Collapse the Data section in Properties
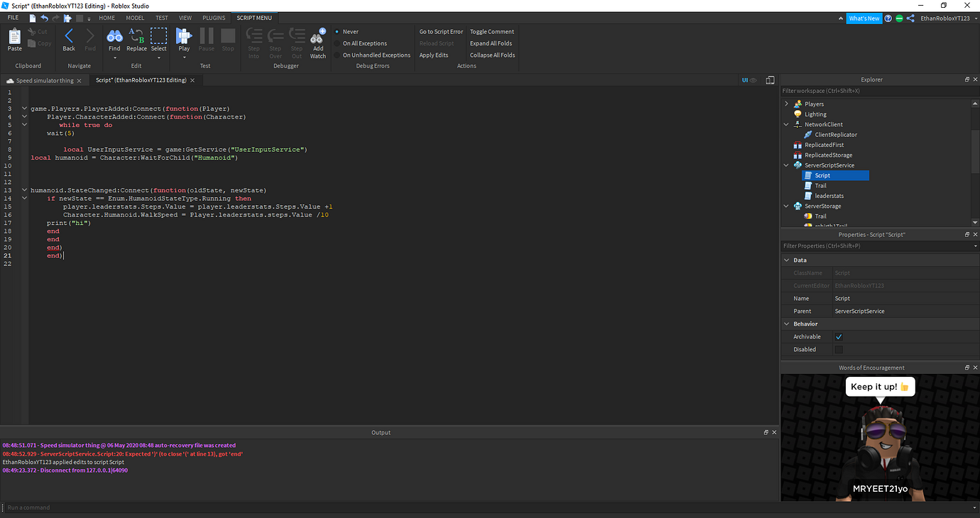This screenshot has width=980, height=518. (x=786, y=260)
